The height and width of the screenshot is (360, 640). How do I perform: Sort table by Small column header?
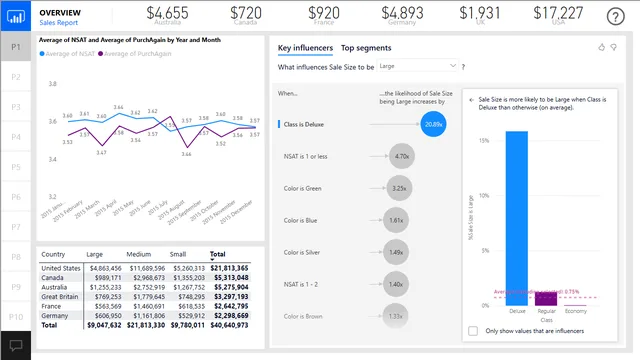[x=178, y=254]
